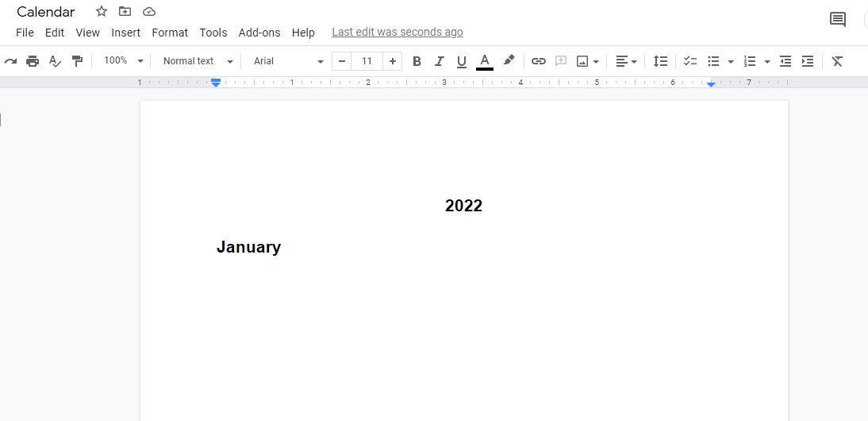Move document using the folder icon
This screenshot has width=868, height=421.
tap(125, 11)
